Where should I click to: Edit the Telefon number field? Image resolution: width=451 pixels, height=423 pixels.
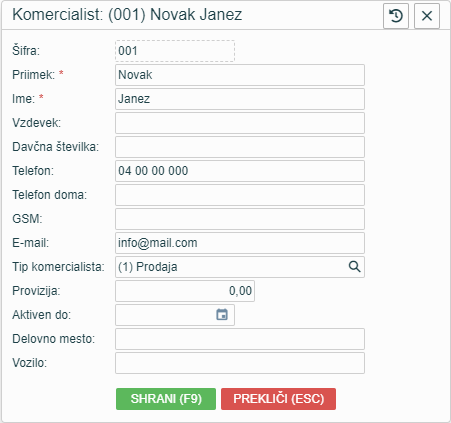pos(240,171)
